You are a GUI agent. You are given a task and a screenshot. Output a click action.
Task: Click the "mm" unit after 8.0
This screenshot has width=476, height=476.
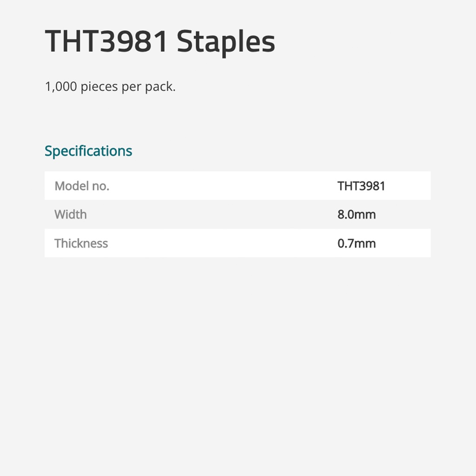(366, 215)
